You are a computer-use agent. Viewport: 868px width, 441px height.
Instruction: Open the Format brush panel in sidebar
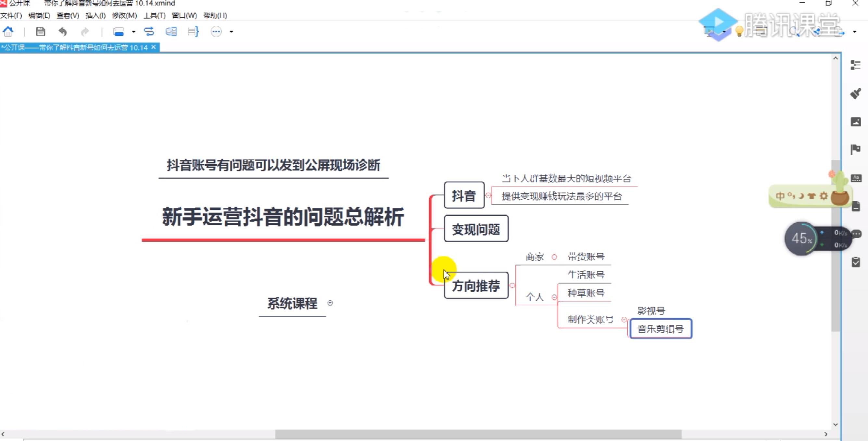pyautogui.click(x=855, y=93)
